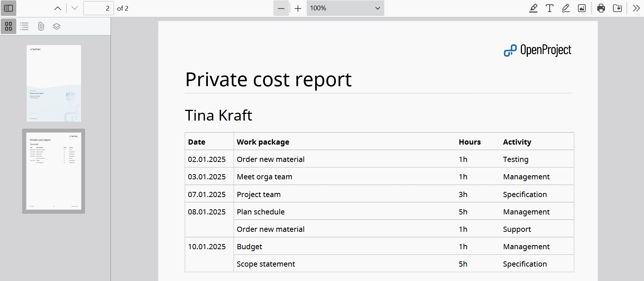Zoom in with the plus button
The image size is (644, 281).
coord(298,8)
